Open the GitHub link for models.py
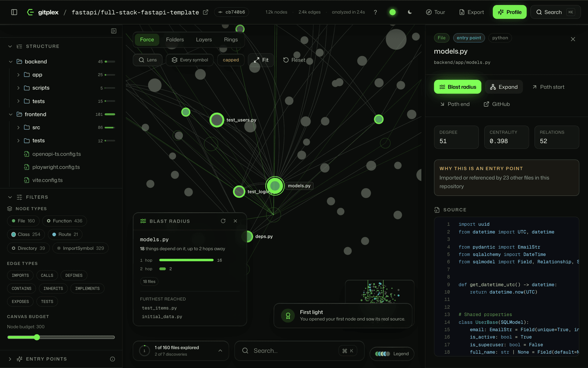The image size is (588, 368). click(x=497, y=104)
